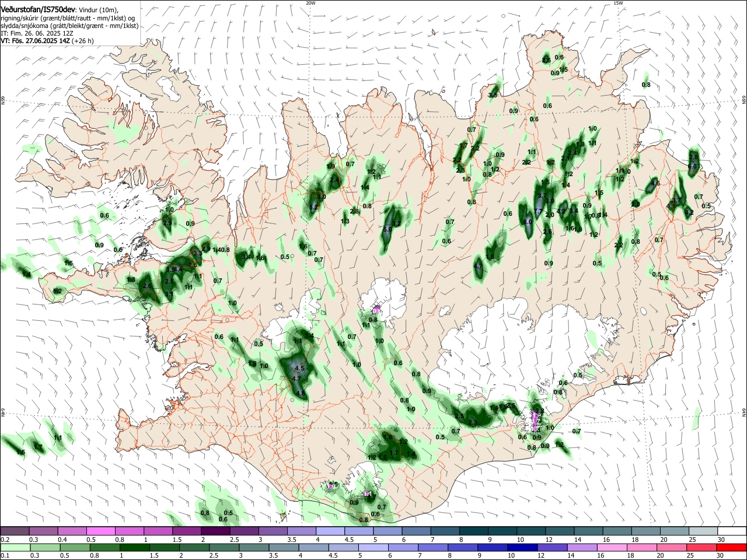Image resolution: width=747 pixels, height=560 pixels.
Task: Click the 15W longitude label
Action: [x=618, y=3]
